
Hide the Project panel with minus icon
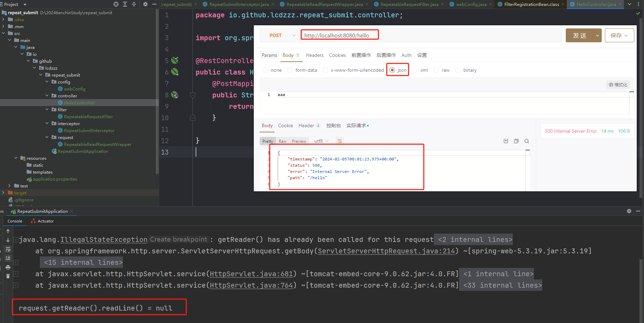coord(154,4)
